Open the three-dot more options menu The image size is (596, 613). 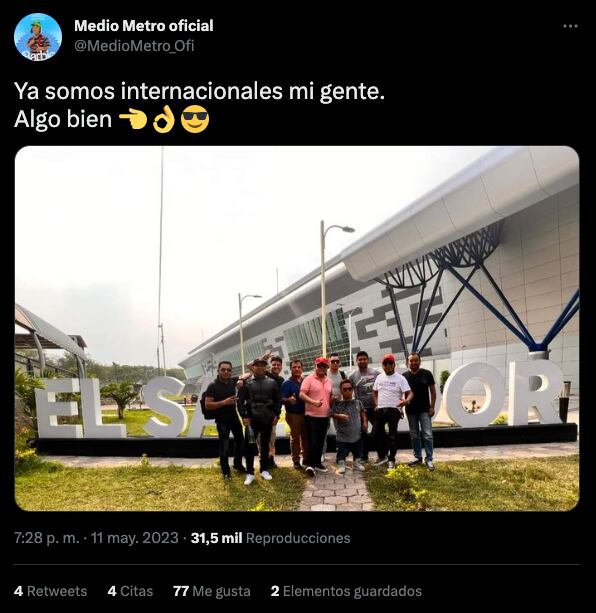tap(570, 26)
